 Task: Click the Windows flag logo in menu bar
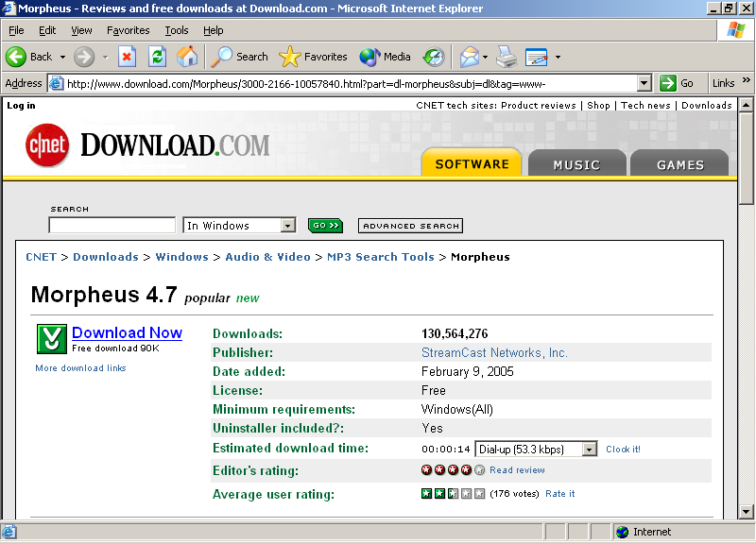click(x=736, y=30)
